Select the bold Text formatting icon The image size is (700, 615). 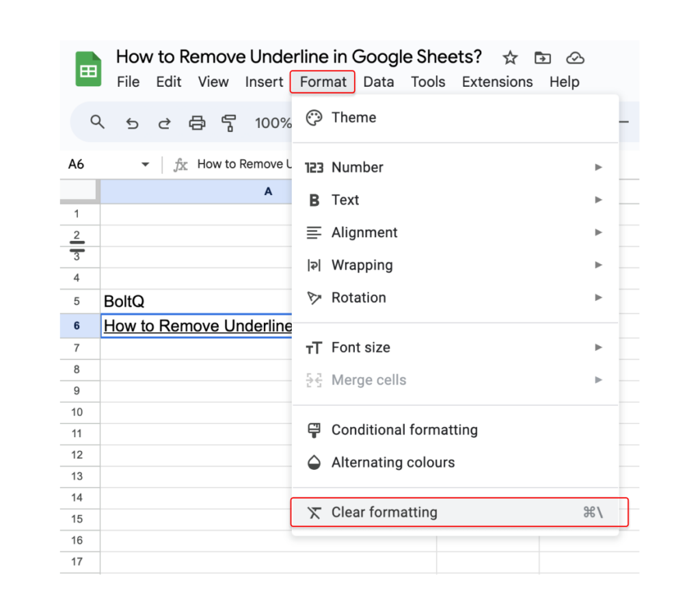314,200
